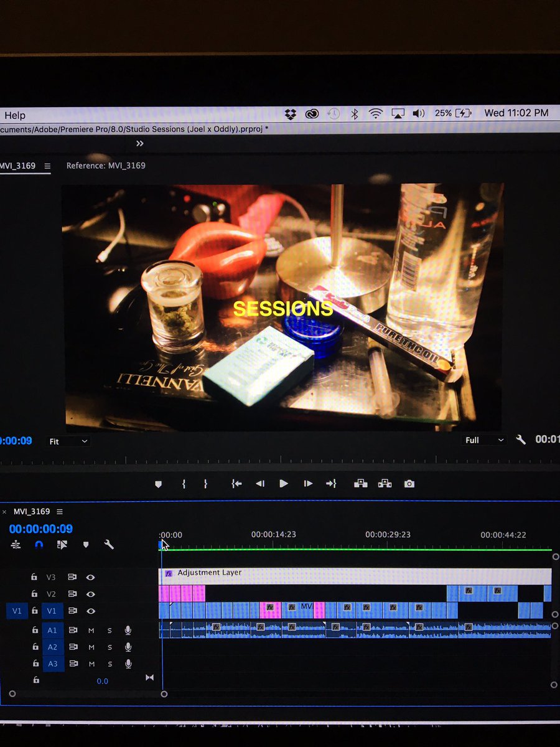Click the Go to In point icon
The width and height of the screenshot is (560, 747).
pyautogui.click(x=236, y=484)
